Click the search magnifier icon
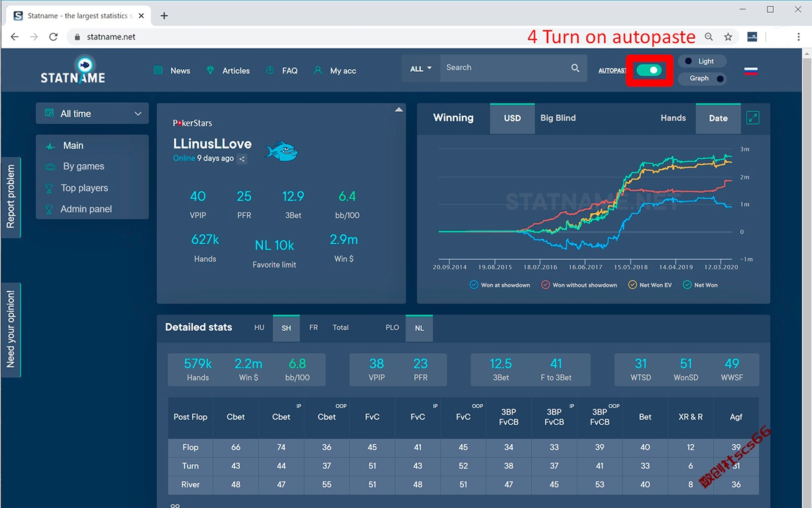812x508 pixels. 575,68
